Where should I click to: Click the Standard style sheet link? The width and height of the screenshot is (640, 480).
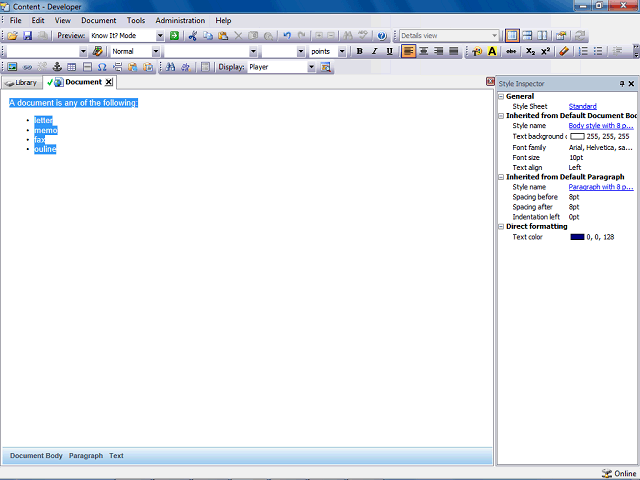(582, 107)
